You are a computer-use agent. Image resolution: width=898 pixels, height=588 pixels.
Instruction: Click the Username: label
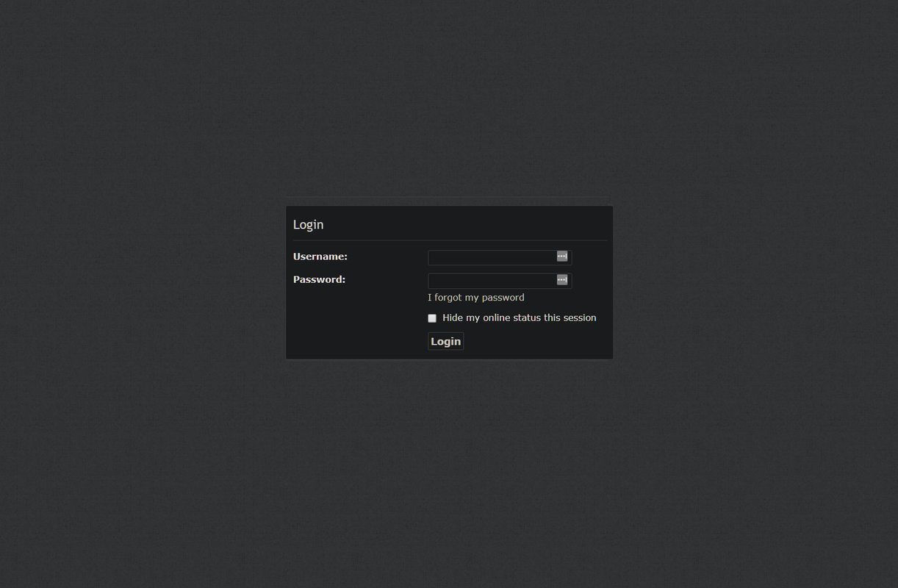(320, 257)
